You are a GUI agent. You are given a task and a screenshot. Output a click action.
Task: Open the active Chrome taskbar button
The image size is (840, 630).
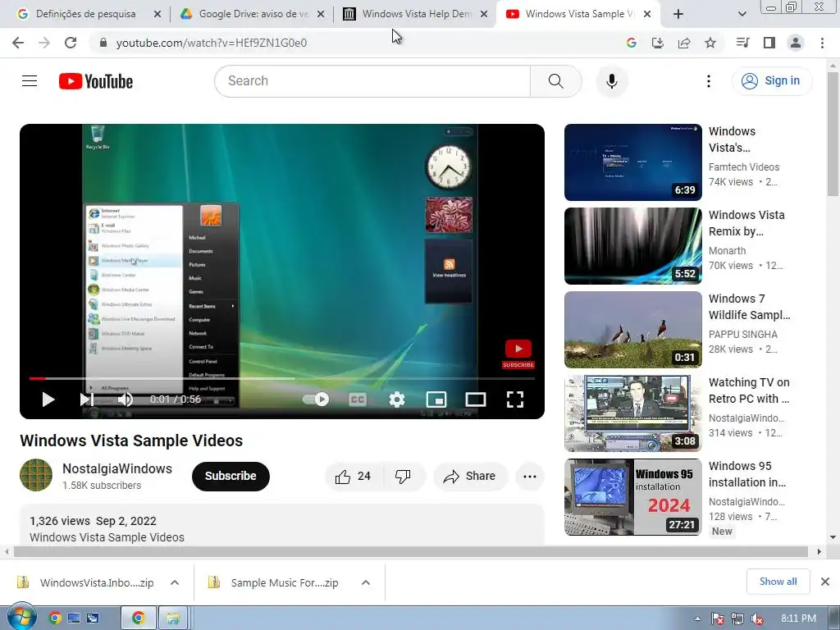pyautogui.click(x=138, y=619)
